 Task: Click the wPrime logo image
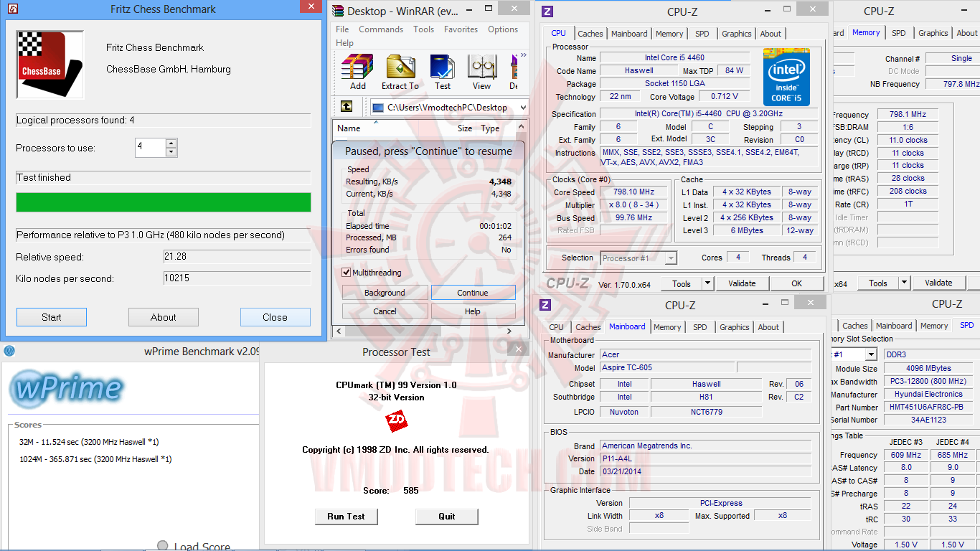pos(67,389)
